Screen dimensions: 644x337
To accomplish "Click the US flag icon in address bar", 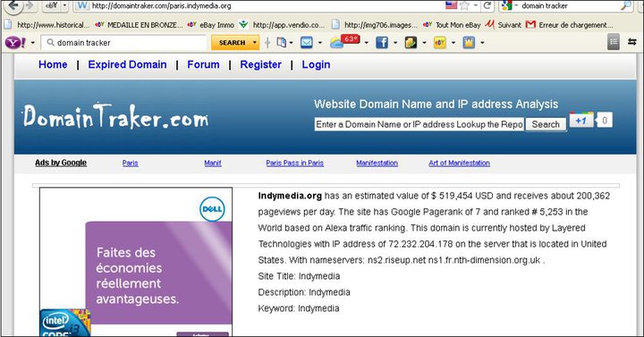I will point(451,5).
